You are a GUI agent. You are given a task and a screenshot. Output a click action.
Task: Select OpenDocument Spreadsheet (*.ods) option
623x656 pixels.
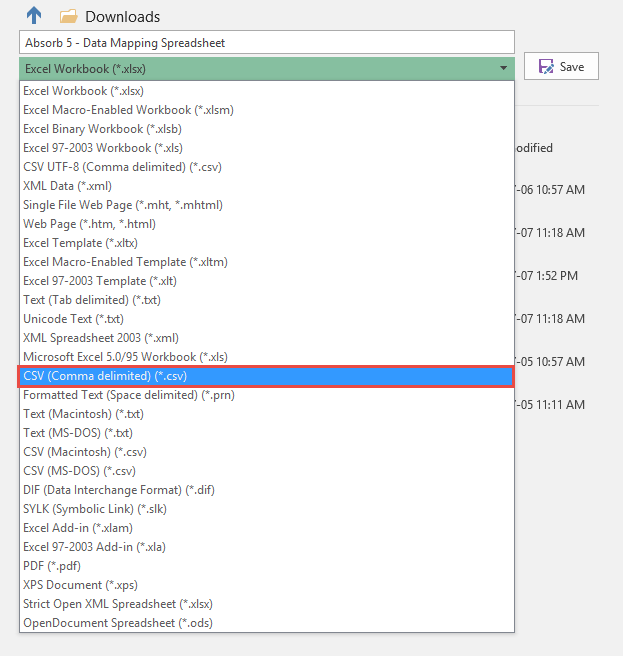(x=118, y=623)
